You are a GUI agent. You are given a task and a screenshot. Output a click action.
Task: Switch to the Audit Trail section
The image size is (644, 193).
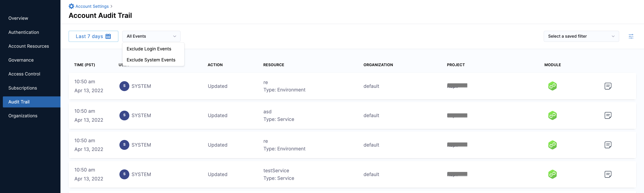[19, 102]
